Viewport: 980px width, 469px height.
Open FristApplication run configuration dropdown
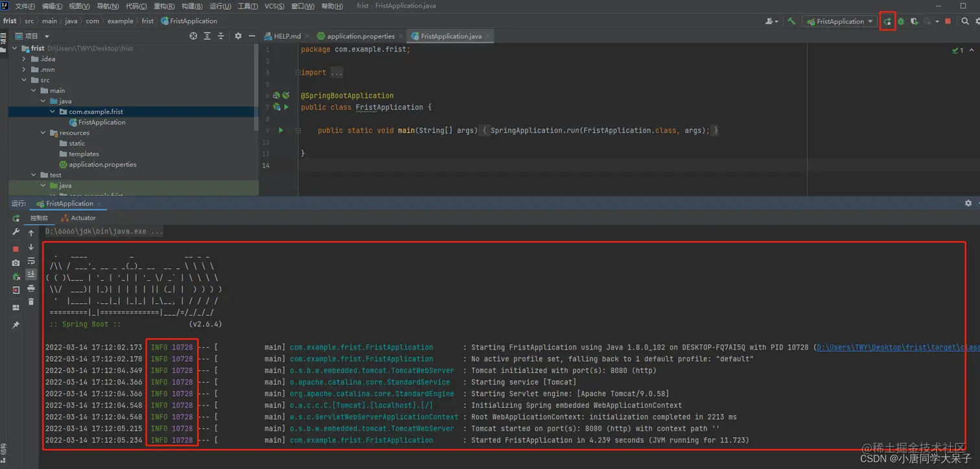pyautogui.click(x=840, y=21)
